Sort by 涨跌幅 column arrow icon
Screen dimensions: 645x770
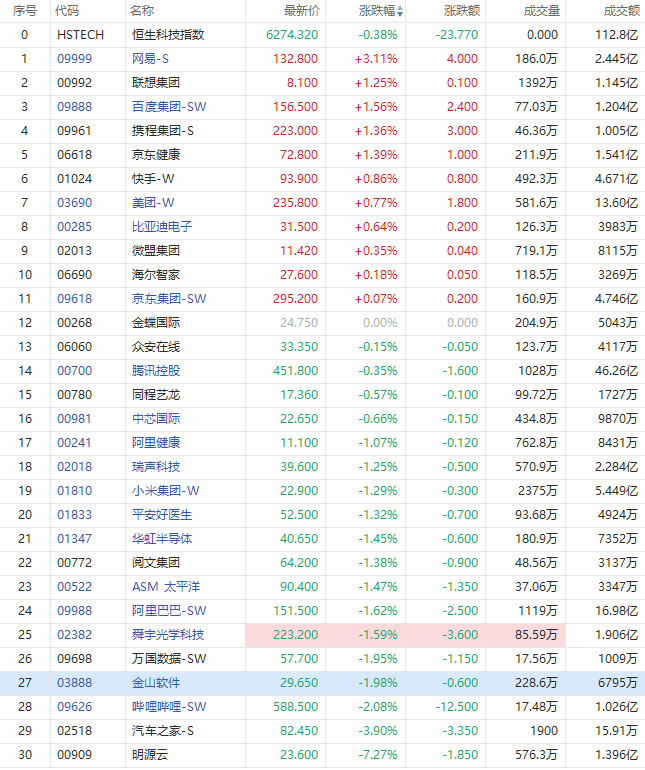point(400,11)
